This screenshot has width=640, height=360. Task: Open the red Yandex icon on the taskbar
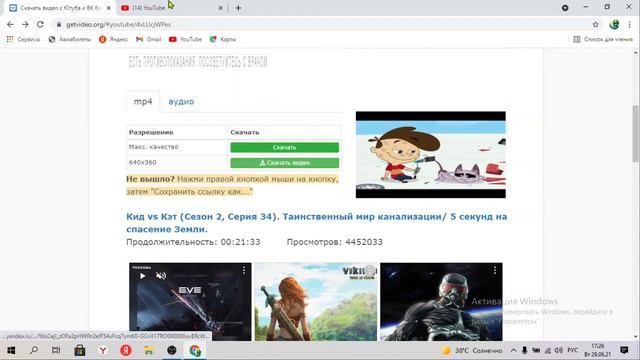(126, 351)
